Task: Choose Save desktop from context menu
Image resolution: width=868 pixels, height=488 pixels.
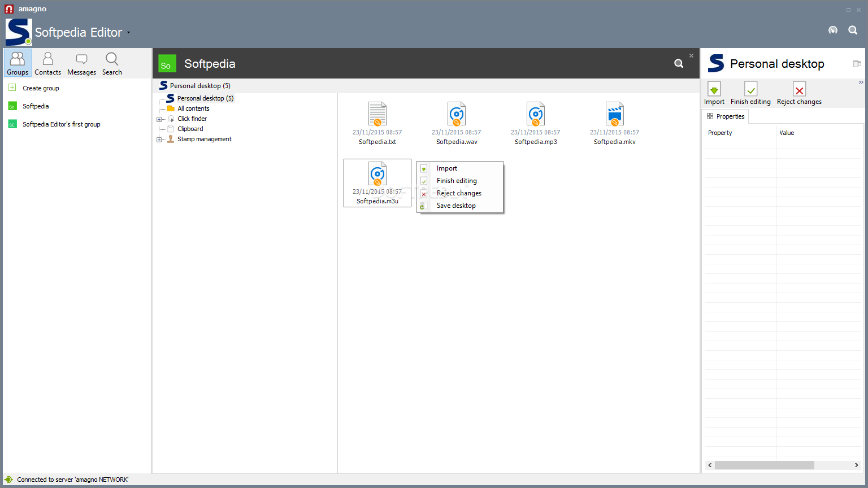Action: pyautogui.click(x=460, y=206)
